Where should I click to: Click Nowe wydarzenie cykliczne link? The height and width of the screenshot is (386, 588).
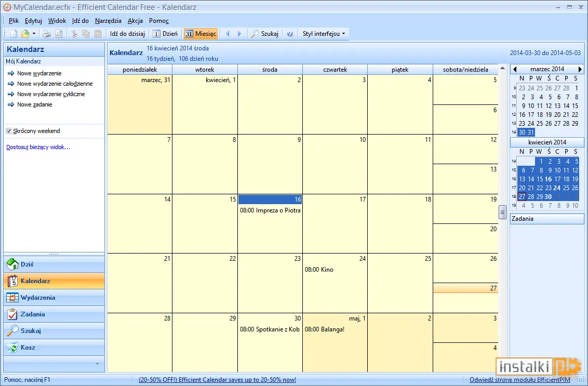point(51,94)
